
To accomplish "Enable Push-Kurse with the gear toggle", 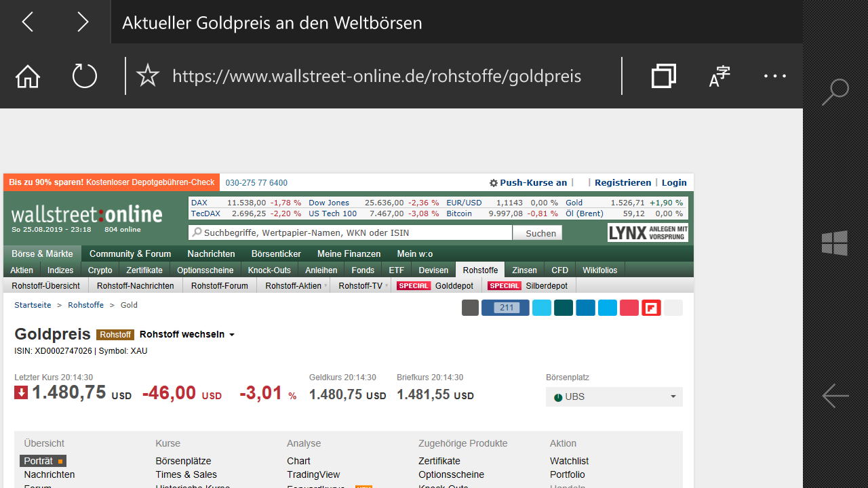I will point(528,182).
